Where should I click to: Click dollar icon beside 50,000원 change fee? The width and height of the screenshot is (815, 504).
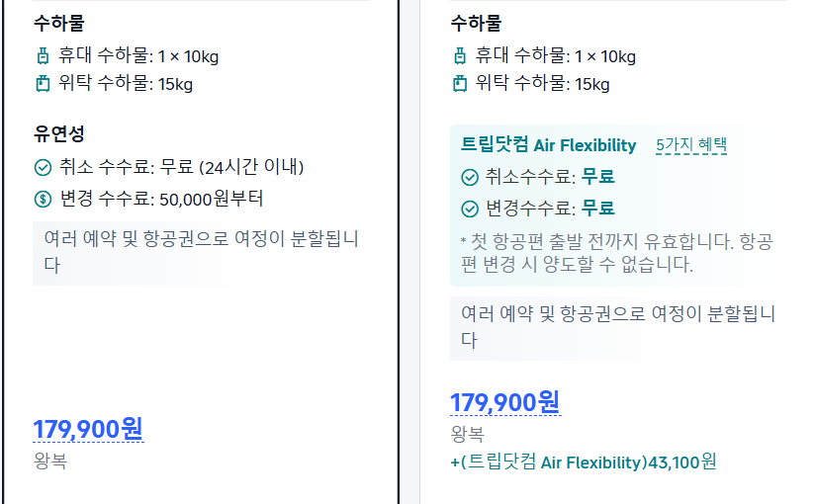(x=44, y=199)
